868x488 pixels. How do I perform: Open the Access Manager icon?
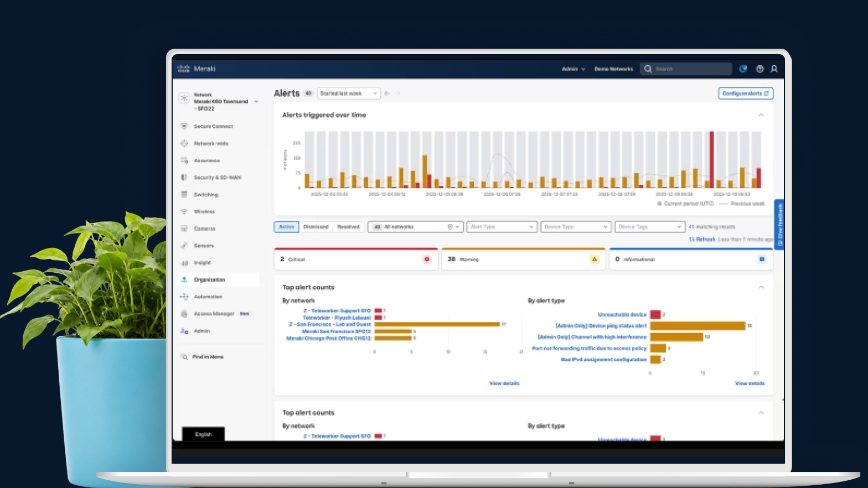pos(184,314)
